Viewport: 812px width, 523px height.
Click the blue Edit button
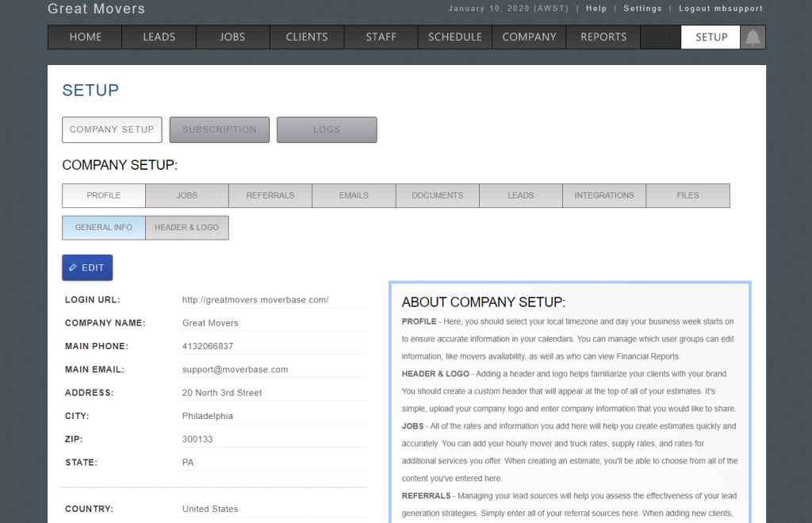[x=87, y=267]
